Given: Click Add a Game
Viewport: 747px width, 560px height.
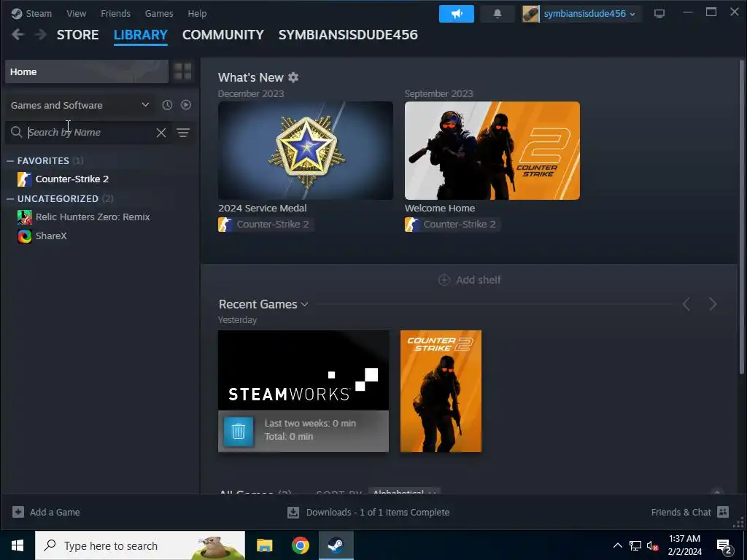Looking at the screenshot, I should 46,513.
